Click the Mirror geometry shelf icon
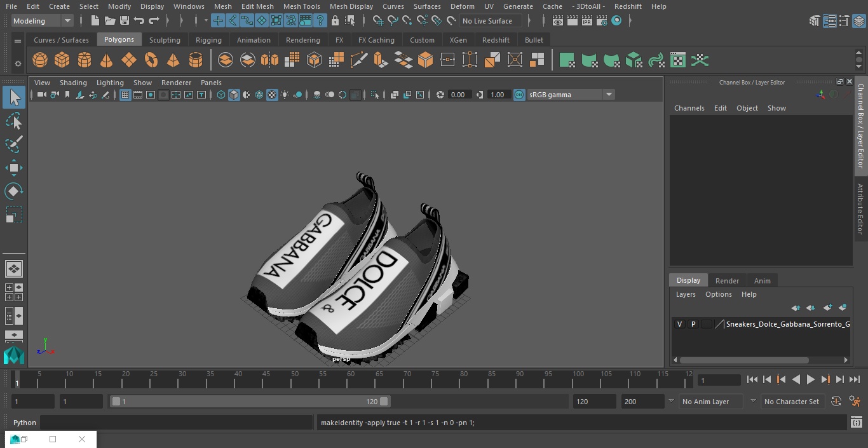The width and height of the screenshot is (868, 448). [269, 60]
